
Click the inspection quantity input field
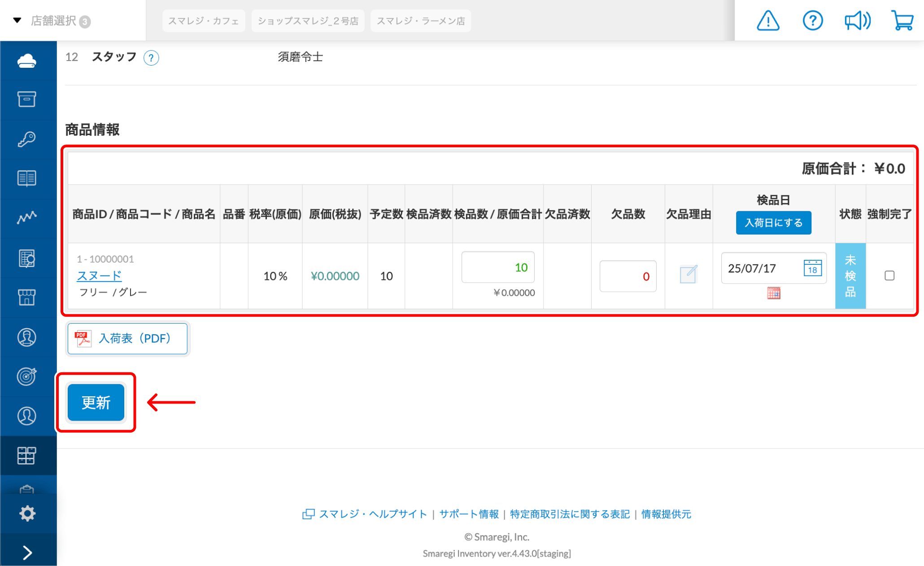pos(497,268)
